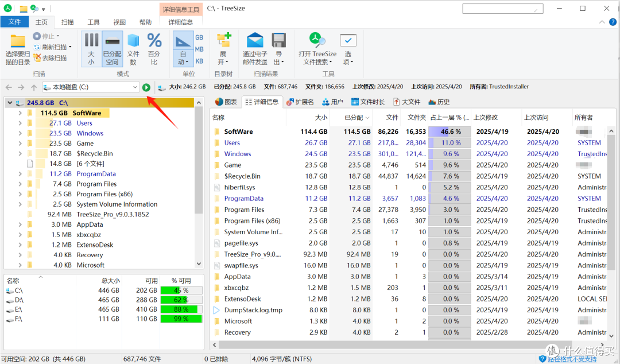The width and height of the screenshot is (620, 364).
Task: Click the 路径格式不受支持 link
Action: 572,359
